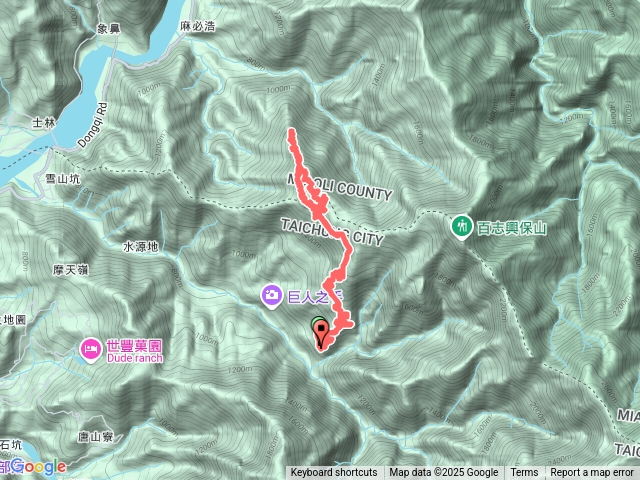Click the 世豐菓園 Dude ranch label
Viewport: 640px width, 480px height.
[134, 351]
